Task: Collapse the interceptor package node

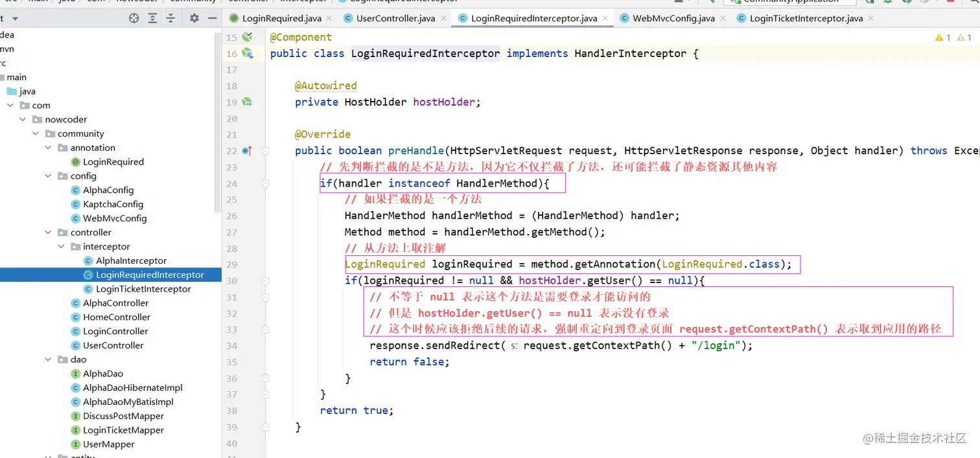Action: click(x=62, y=247)
